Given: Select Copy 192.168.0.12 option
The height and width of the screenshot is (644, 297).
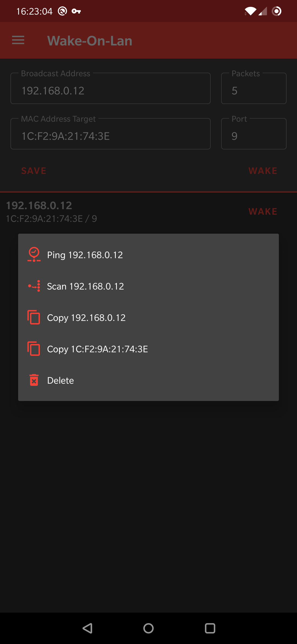Looking at the screenshot, I should tap(86, 318).
